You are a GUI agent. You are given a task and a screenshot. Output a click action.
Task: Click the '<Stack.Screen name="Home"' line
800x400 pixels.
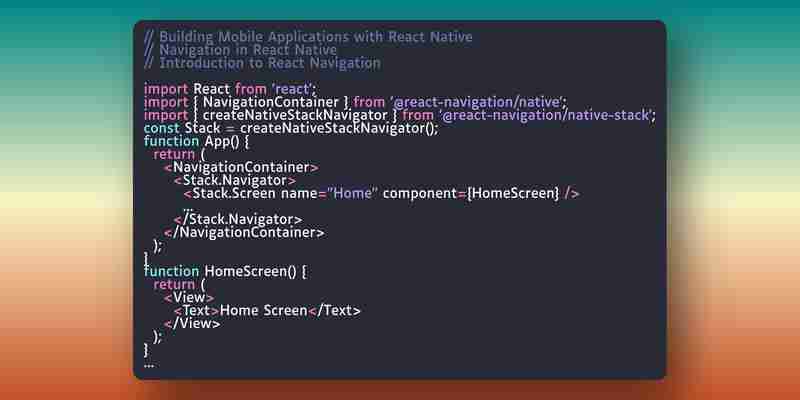tap(382, 194)
